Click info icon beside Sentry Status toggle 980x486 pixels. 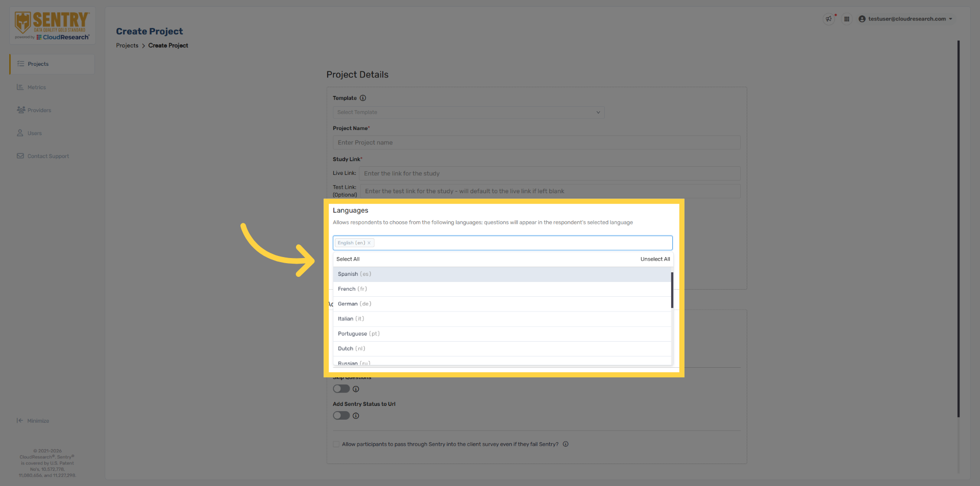[356, 416]
